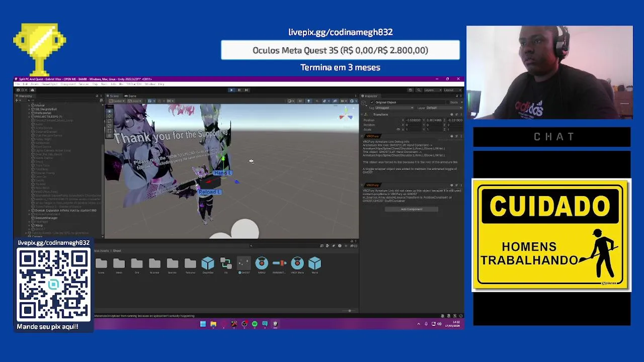Open the Window menu
Viewport: 644px width, 362px height.
tap(150, 84)
